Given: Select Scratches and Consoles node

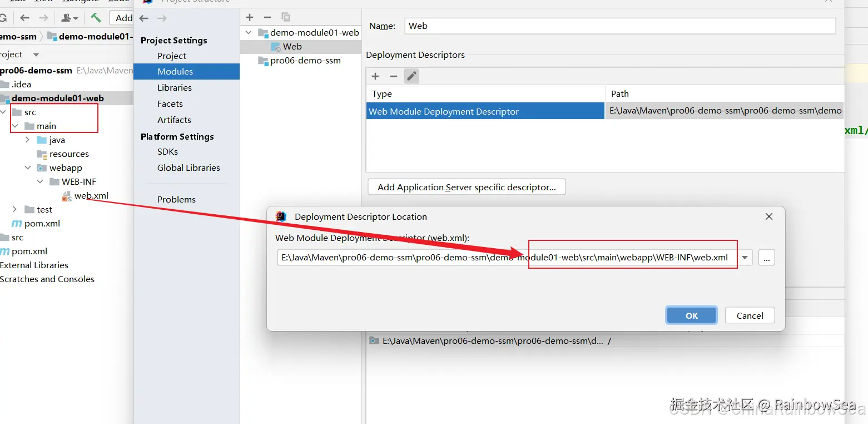Looking at the screenshot, I should [47, 279].
